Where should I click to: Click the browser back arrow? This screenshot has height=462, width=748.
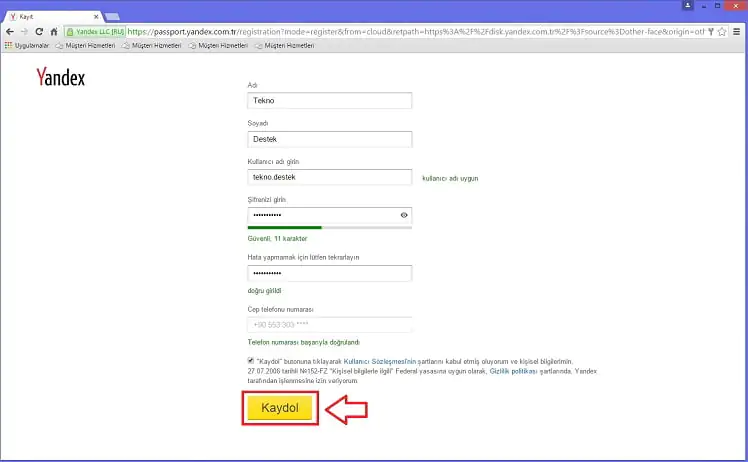pos(10,32)
